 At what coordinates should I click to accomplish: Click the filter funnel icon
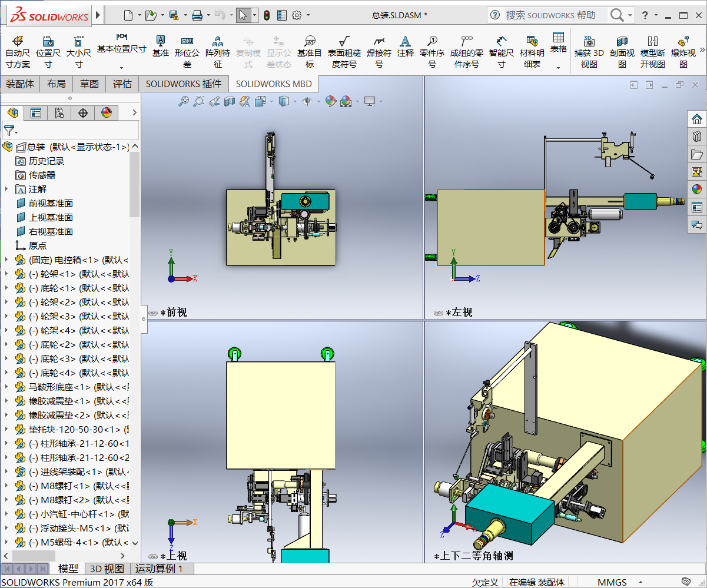coord(9,131)
